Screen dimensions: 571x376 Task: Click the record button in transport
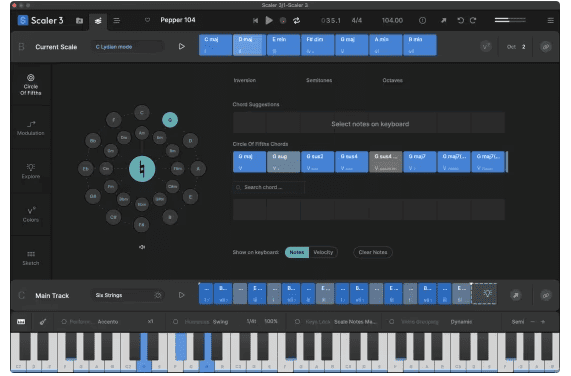click(x=283, y=21)
